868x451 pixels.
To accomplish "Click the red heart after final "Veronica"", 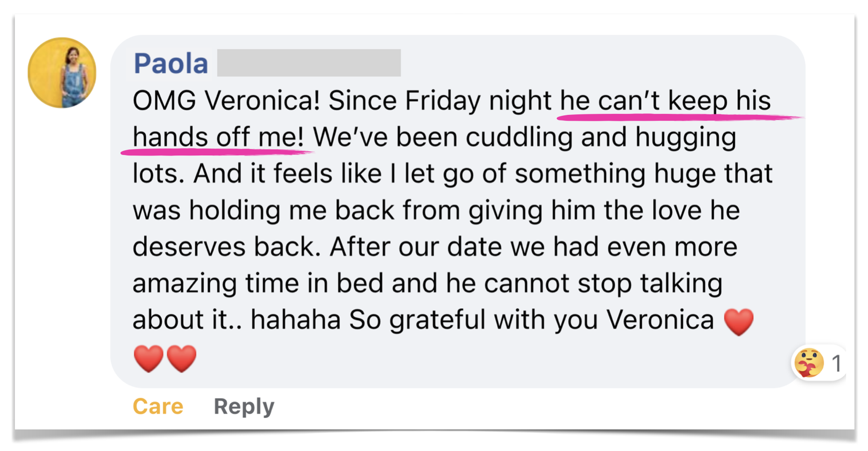I will (739, 322).
